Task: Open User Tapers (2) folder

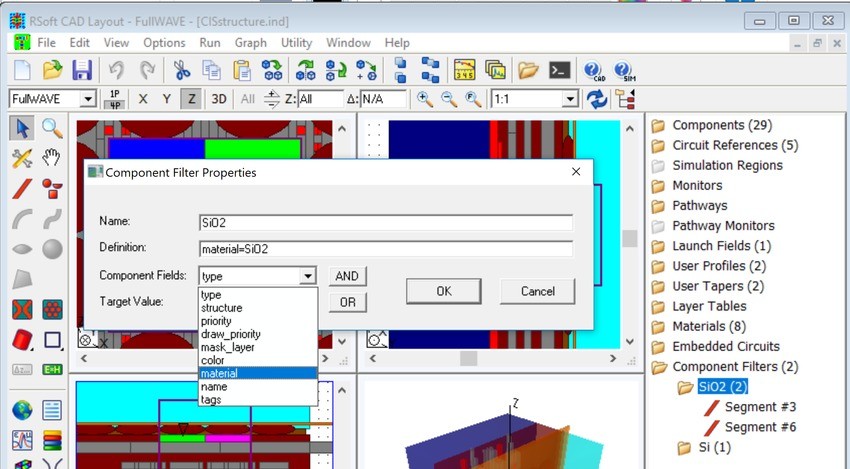Action: click(x=718, y=286)
